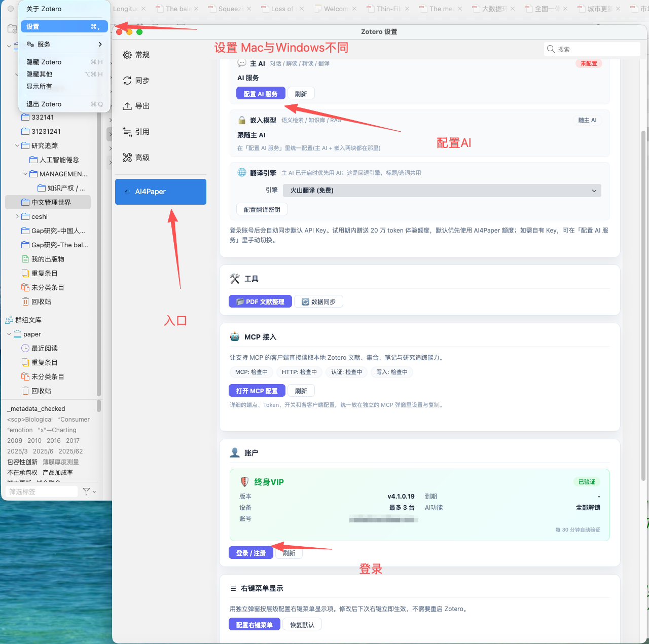Image resolution: width=649 pixels, height=644 pixels.
Task: Open the tag filter funnel menu
Action: (89, 491)
